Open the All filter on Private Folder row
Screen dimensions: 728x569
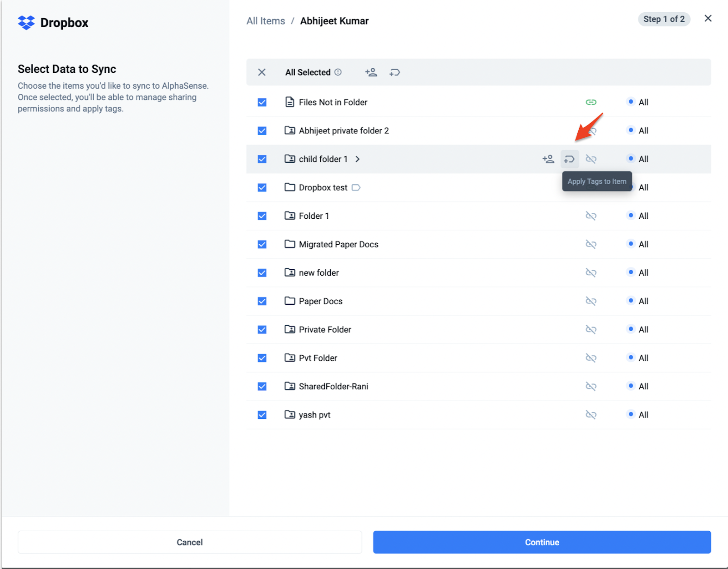click(x=638, y=329)
